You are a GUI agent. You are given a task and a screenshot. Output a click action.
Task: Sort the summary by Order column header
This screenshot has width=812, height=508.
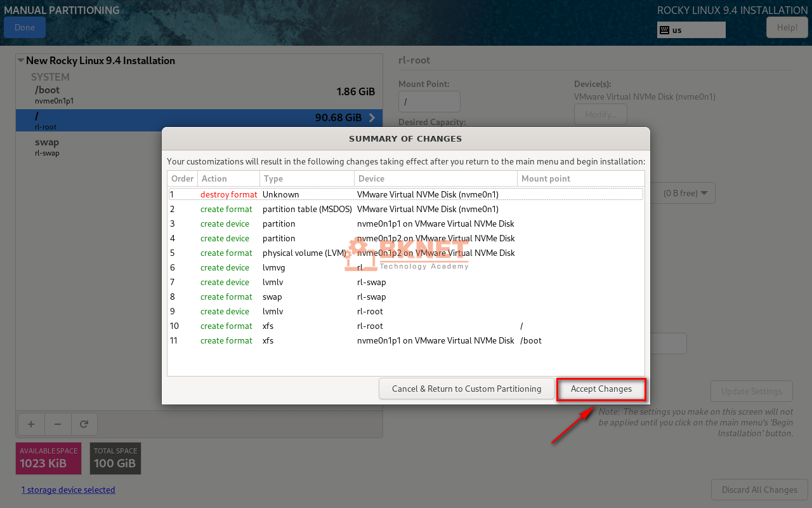pyautogui.click(x=183, y=179)
